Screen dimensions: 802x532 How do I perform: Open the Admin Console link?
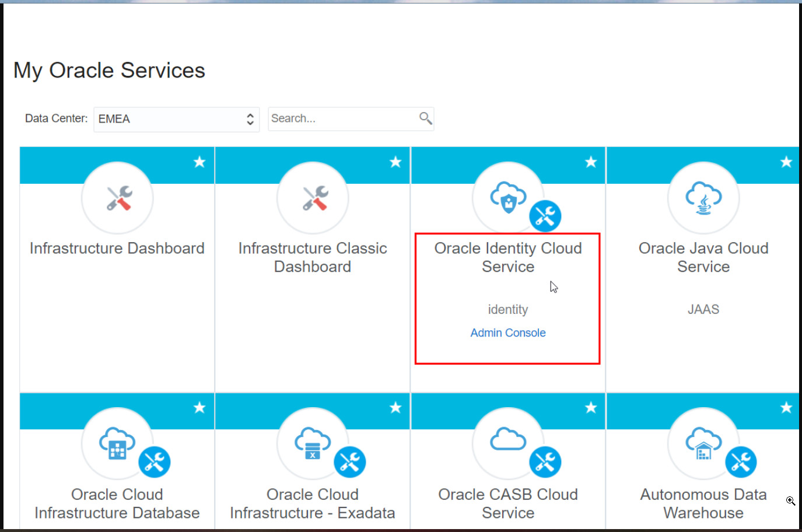[508, 332]
